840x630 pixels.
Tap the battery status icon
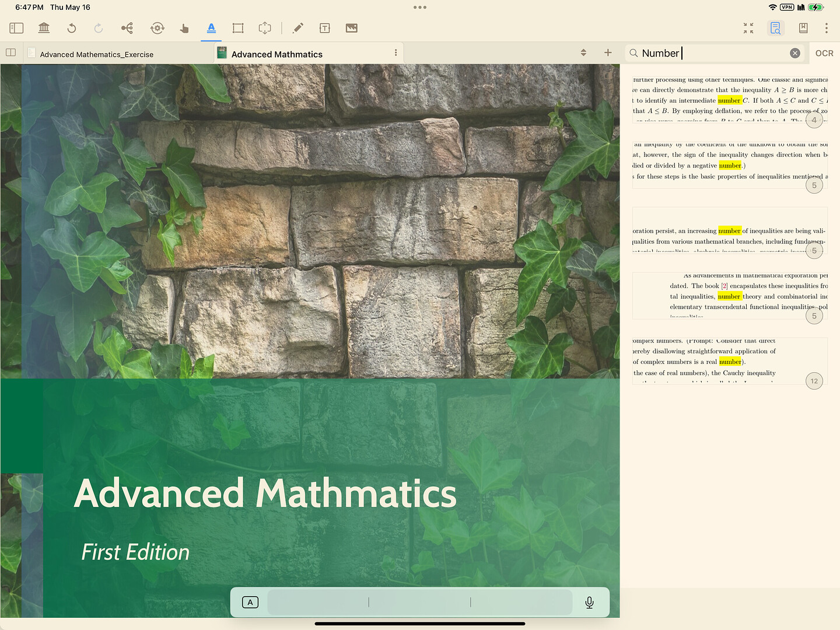pos(816,7)
